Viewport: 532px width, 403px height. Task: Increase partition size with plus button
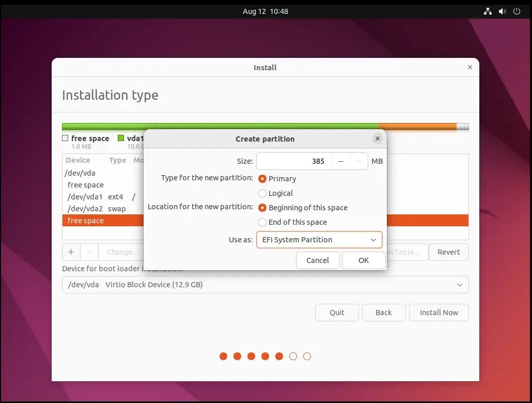358,161
